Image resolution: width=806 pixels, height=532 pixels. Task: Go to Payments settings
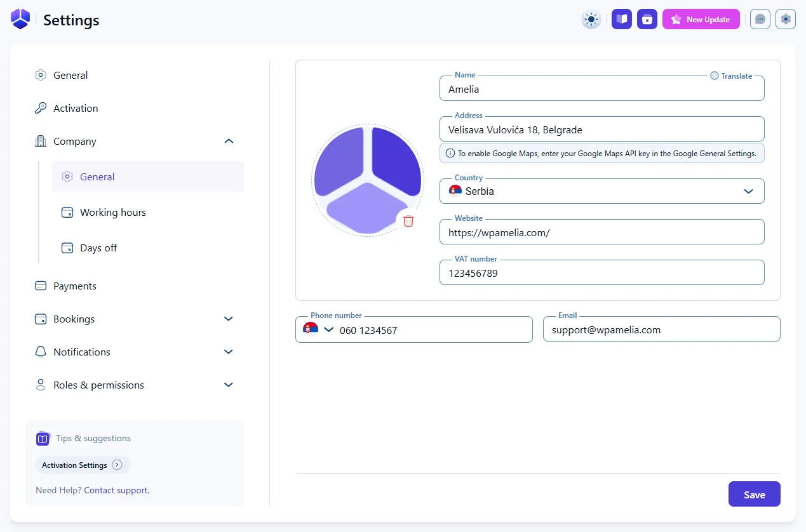75,286
